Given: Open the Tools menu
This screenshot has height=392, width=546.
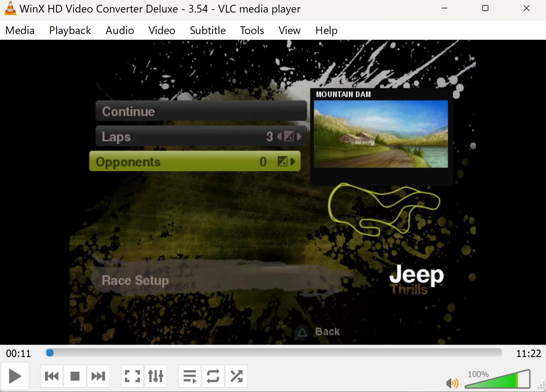Looking at the screenshot, I should coord(252,30).
